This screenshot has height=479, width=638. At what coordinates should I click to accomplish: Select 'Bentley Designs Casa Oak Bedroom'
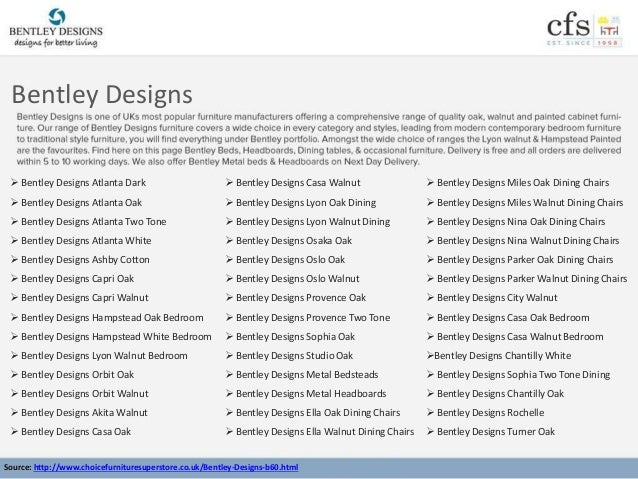513,318
